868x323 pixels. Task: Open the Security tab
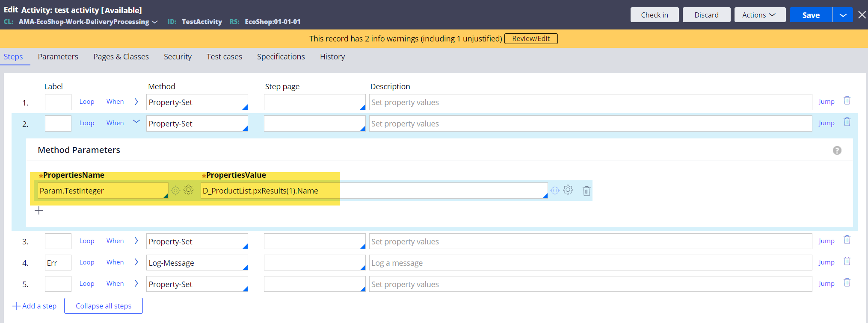point(178,57)
